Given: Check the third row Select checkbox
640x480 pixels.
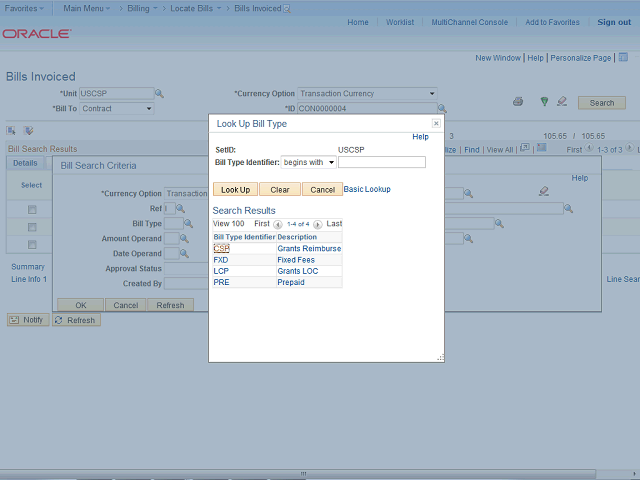Looking at the screenshot, I should coord(32,244).
